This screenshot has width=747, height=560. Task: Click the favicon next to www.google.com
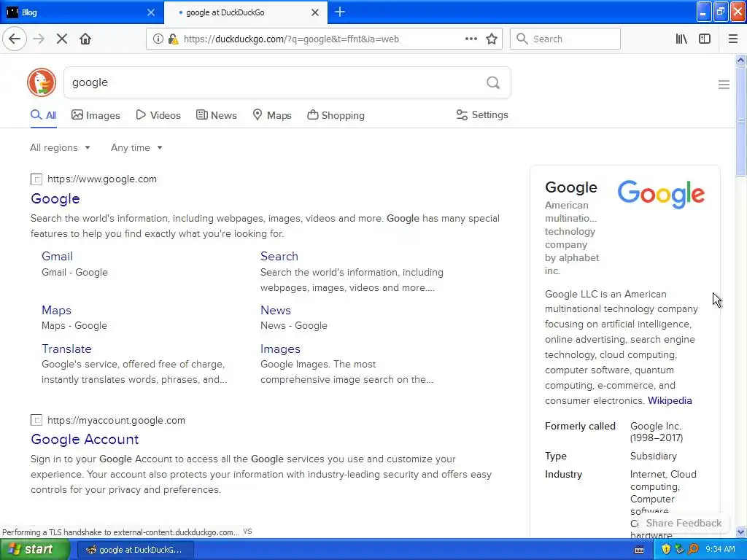36,179
